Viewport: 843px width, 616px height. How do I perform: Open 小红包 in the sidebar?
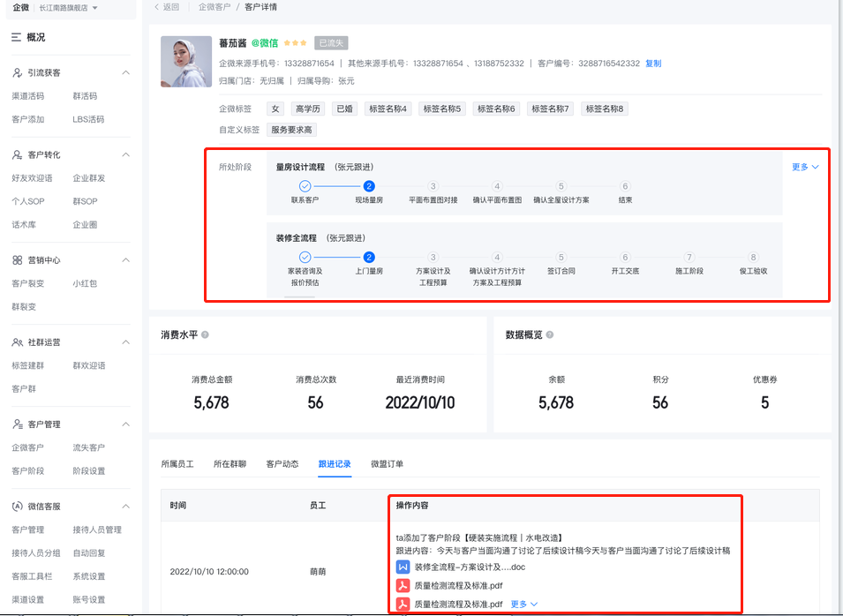tap(85, 283)
